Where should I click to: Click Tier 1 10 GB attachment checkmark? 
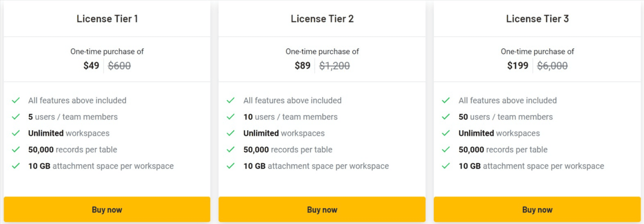tap(16, 166)
